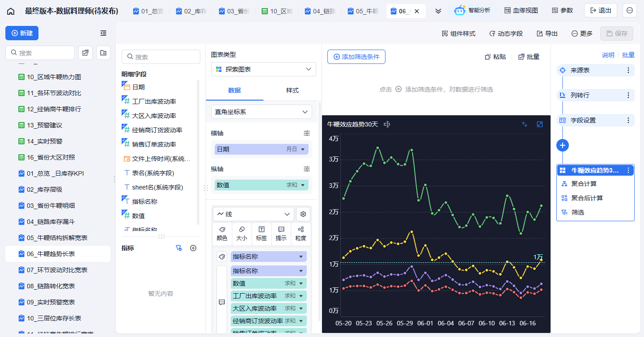The height and width of the screenshot is (337, 644).
Task: Show the hidden tabs overflow chevron
Action: (x=438, y=11)
